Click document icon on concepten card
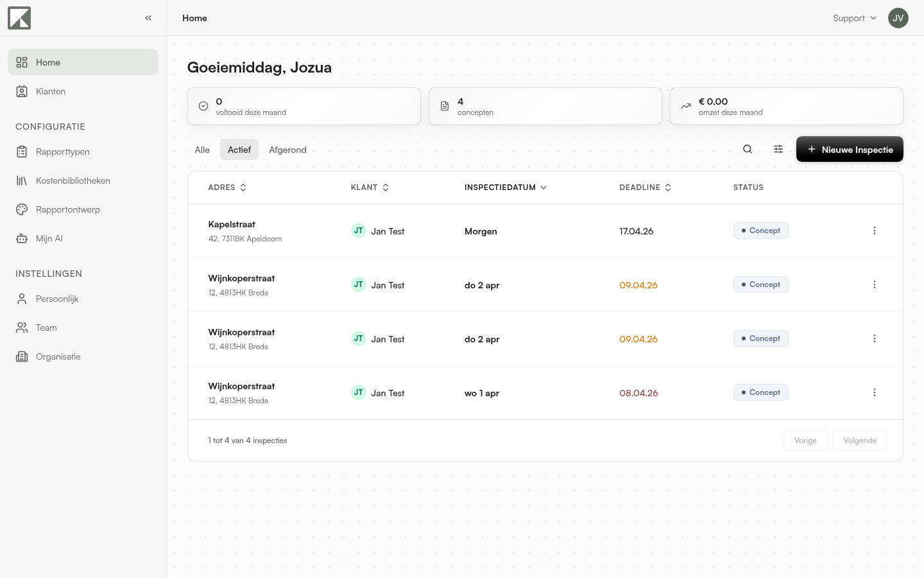Screen dimensions: 924x578 pos(445,106)
